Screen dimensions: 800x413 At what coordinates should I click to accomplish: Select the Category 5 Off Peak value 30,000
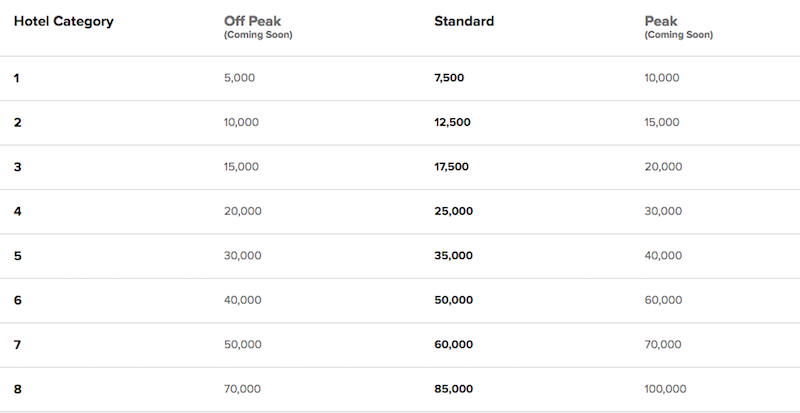point(244,255)
